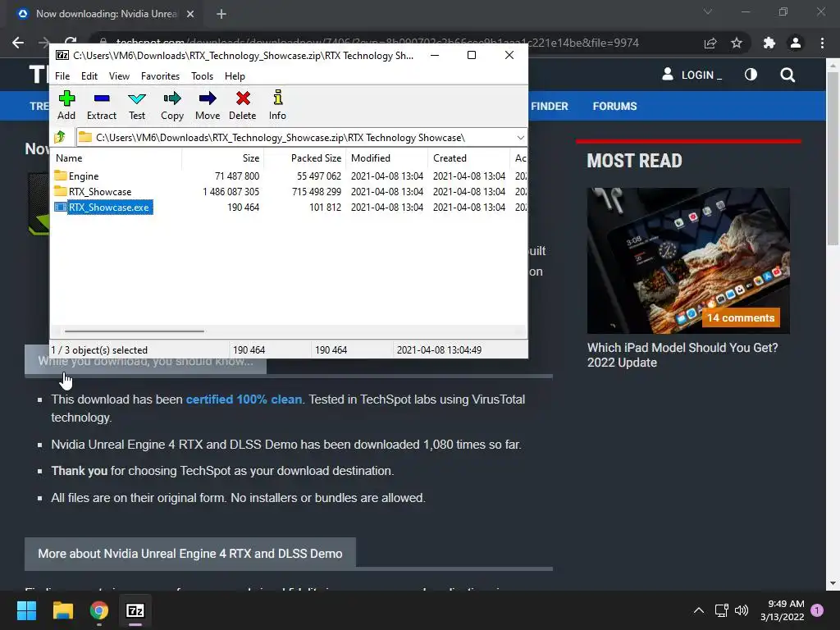Open a new Chrome tab
The image size is (840, 630).
[x=221, y=14]
